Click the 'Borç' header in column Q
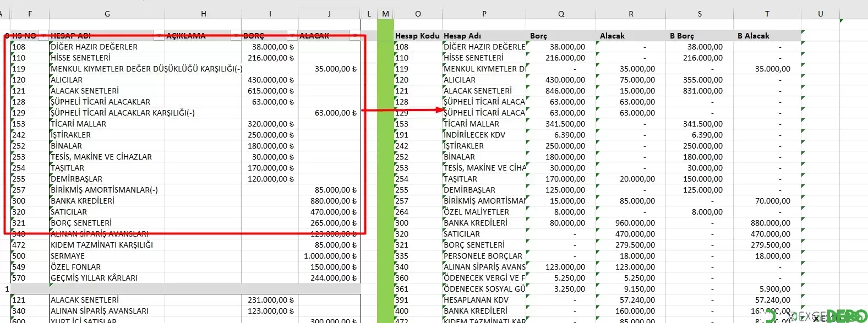Image resolution: width=868 pixels, height=323 pixels. (x=561, y=36)
